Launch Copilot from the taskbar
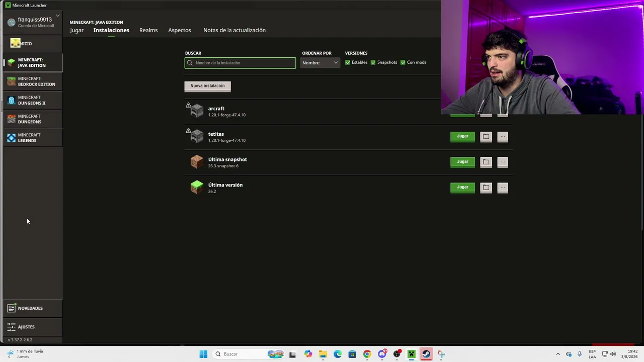Screen dimensions: 644x362 pos(308,354)
